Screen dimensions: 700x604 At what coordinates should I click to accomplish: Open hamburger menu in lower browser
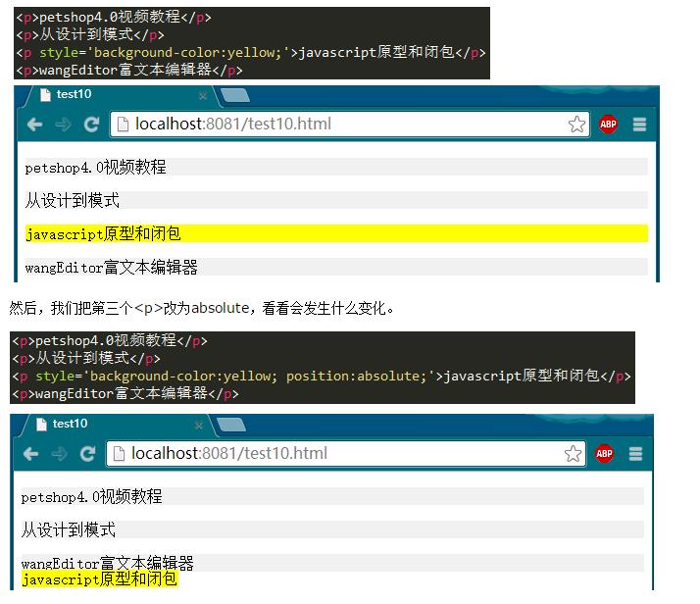635,454
